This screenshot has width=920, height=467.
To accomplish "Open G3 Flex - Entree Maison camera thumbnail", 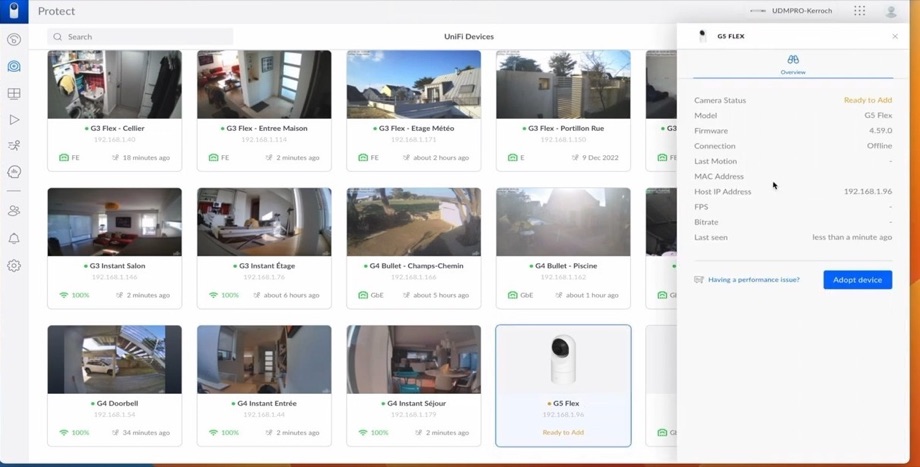I will (x=264, y=84).
